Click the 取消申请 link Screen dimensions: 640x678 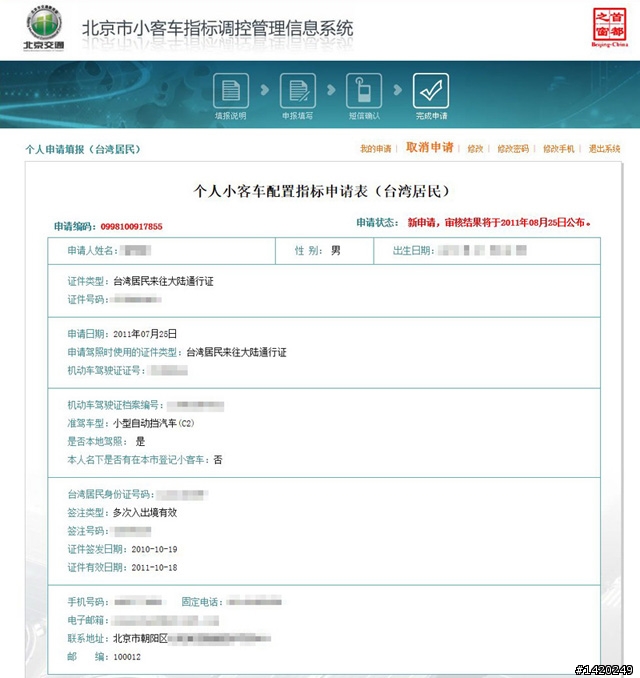(x=429, y=147)
